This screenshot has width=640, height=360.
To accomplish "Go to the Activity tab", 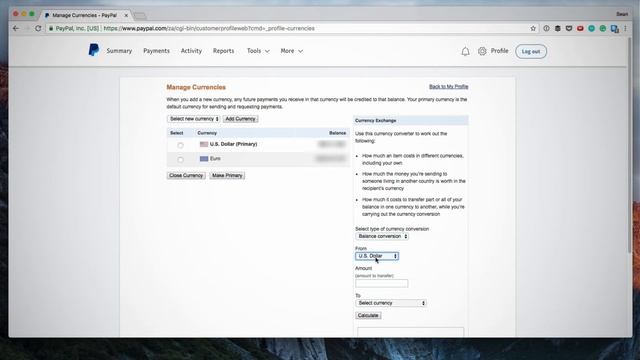I will click(191, 51).
